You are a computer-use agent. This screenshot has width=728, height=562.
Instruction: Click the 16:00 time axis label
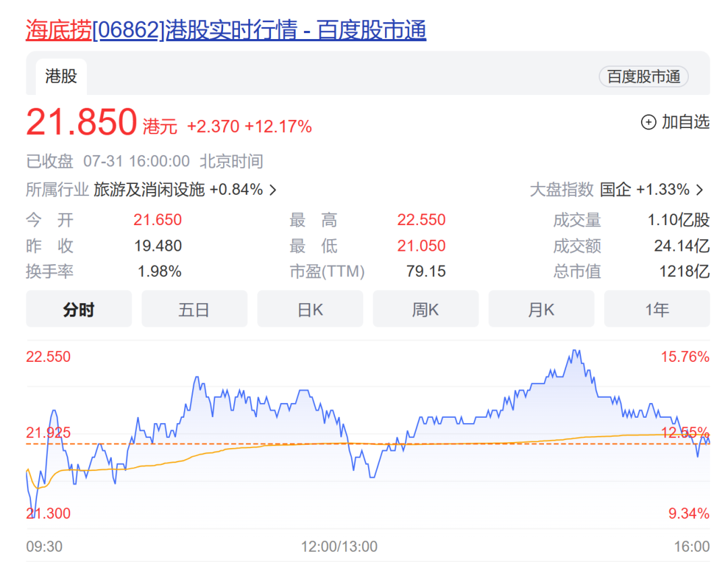692,547
